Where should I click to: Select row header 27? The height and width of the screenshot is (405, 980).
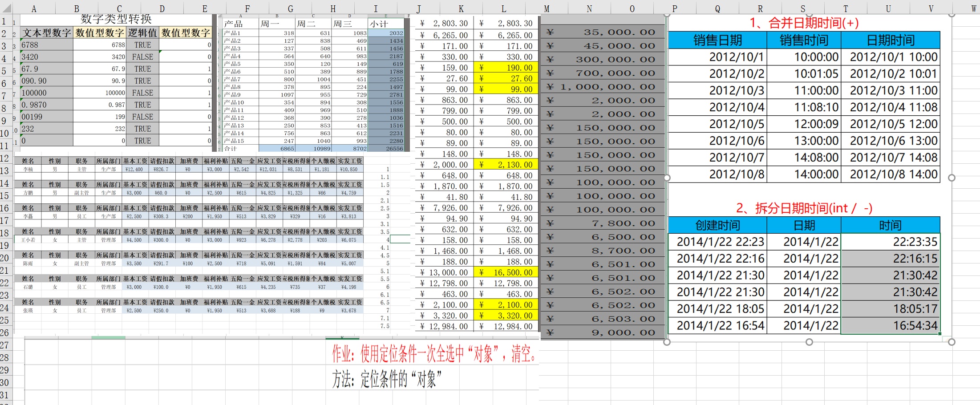tap(4, 345)
